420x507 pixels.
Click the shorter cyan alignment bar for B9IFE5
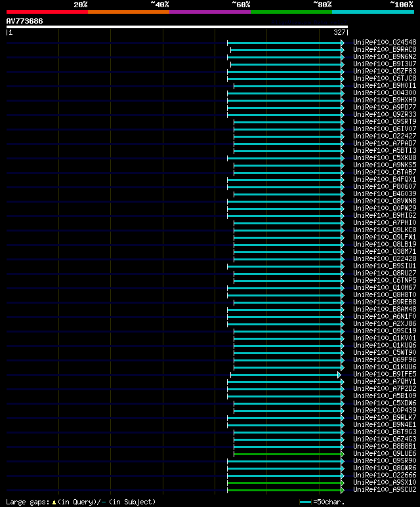(285, 375)
